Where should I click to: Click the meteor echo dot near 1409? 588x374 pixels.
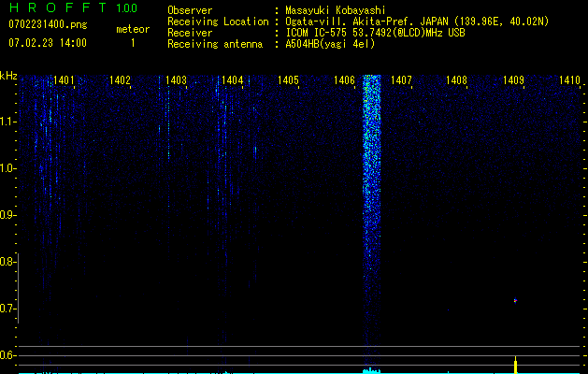[x=515, y=300]
